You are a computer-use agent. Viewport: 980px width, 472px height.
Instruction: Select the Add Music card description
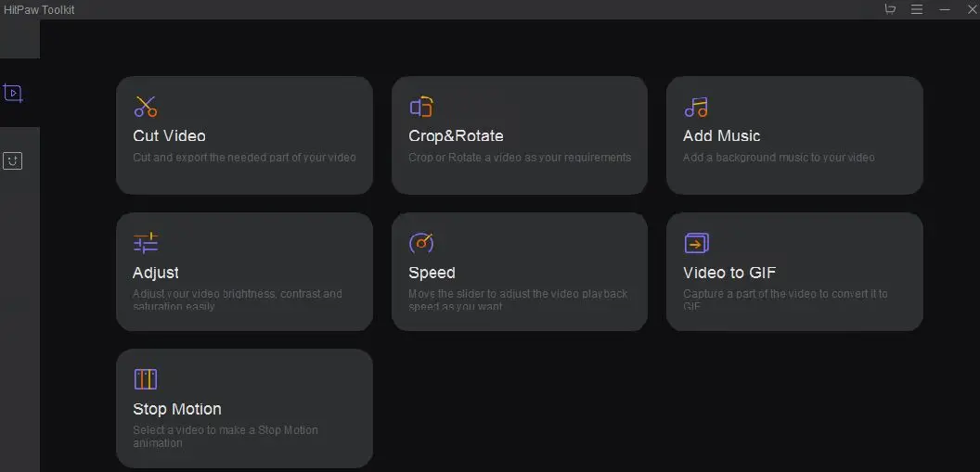[779, 158]
